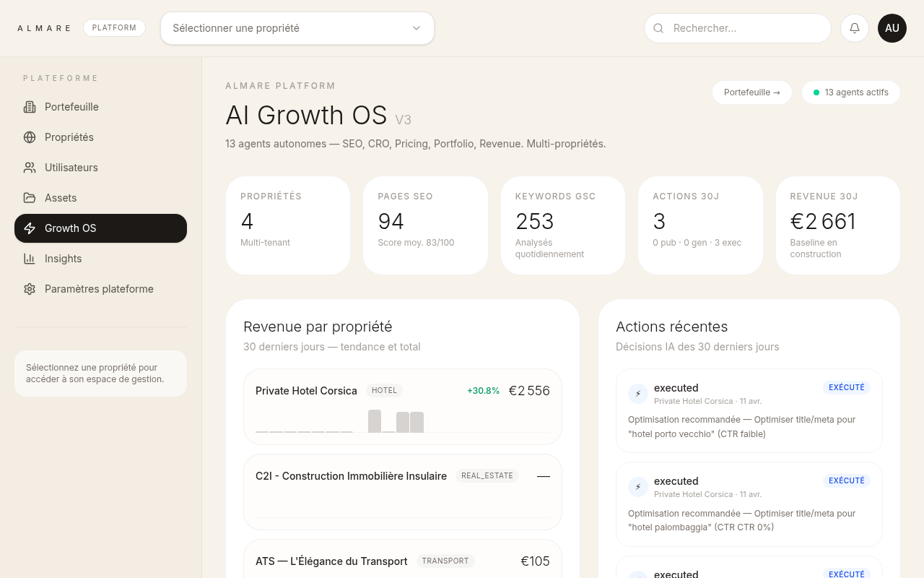Go to Portefeuille in the sidebar
924x578 pixels.
pos(100,107)
